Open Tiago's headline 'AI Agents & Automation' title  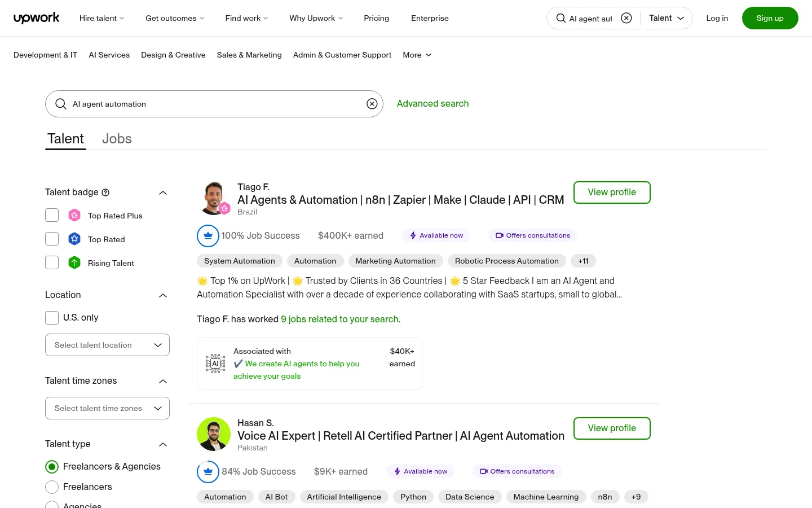click(400, 200)
